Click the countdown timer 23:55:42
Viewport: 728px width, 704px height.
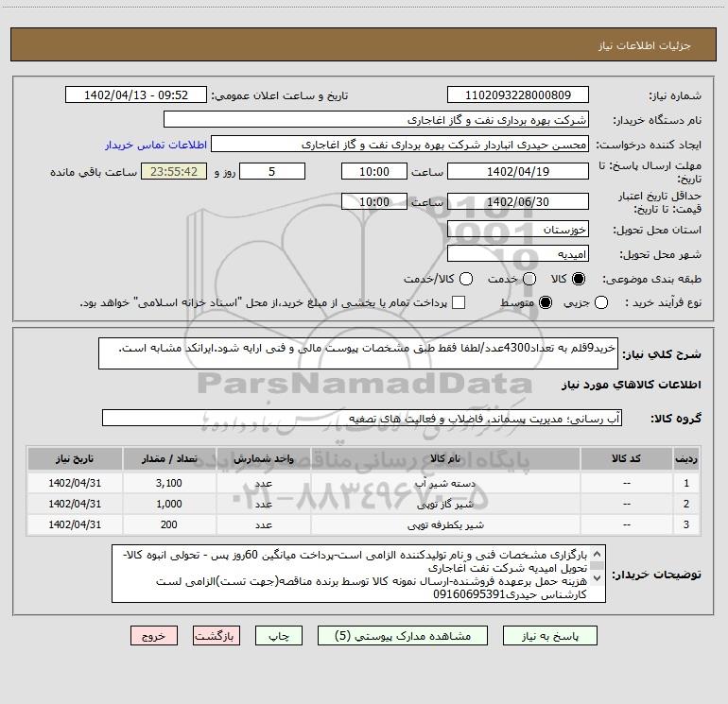(174, 171)
